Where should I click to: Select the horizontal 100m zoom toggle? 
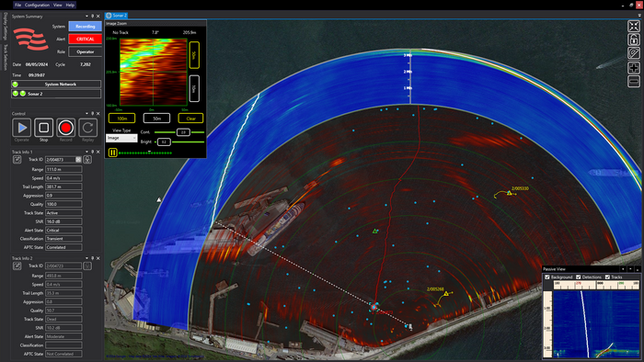pos(121,119)
